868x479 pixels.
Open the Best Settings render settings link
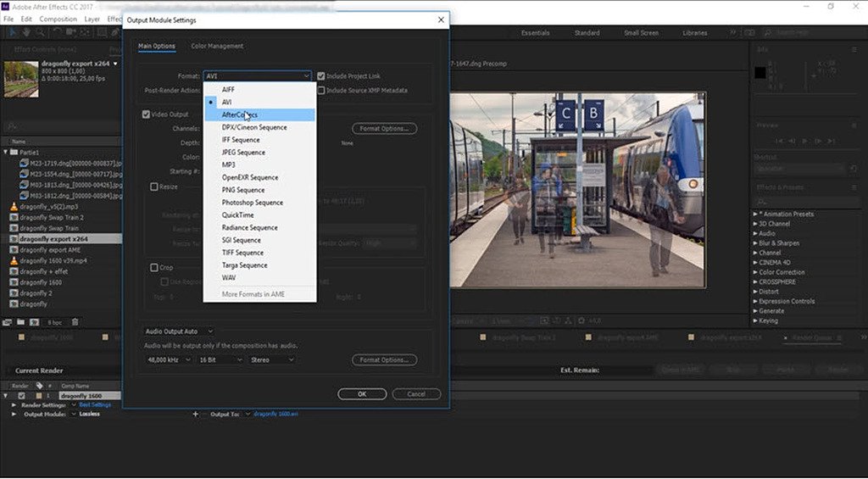pyautogui.click(x=95, y=404)
